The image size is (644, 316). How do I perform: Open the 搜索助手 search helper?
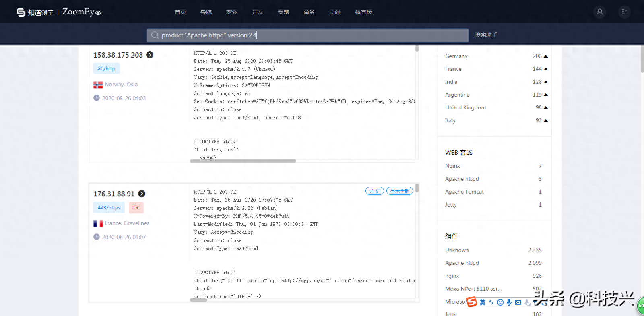[x=486, y=35]
